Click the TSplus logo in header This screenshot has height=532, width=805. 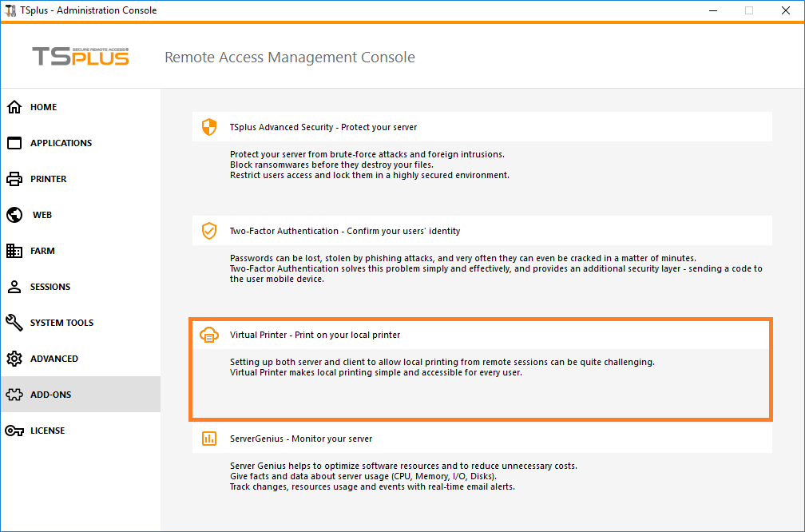pos(80,57)
